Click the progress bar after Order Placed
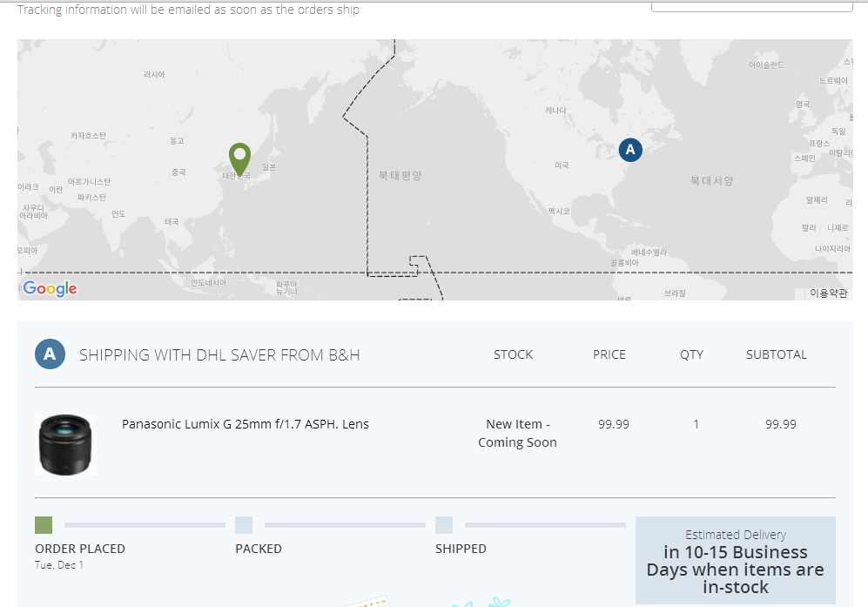The height and width of the screenshot is (607, 868). (145, 525)
